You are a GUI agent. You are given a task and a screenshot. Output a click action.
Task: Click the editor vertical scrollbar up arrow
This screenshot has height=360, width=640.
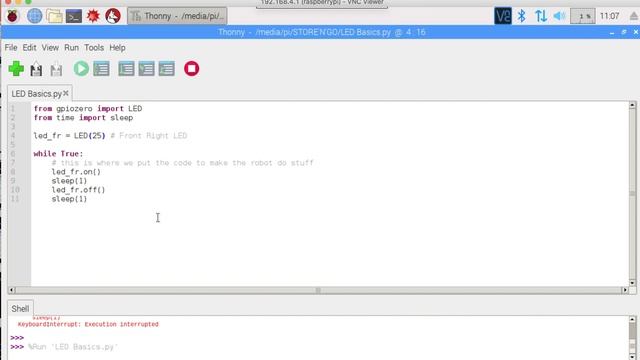tap(632, 105)
